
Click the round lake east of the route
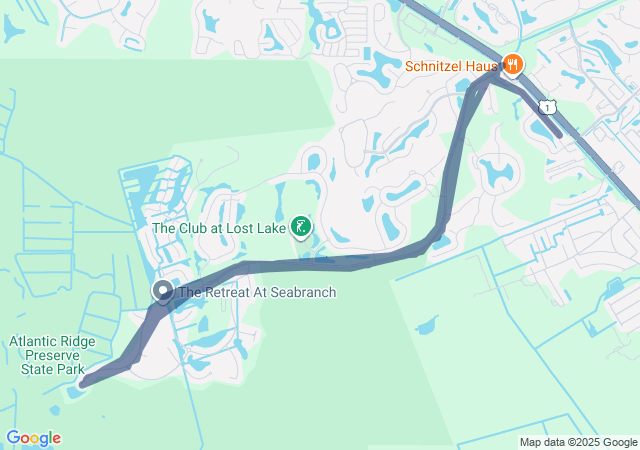(497, 172)
